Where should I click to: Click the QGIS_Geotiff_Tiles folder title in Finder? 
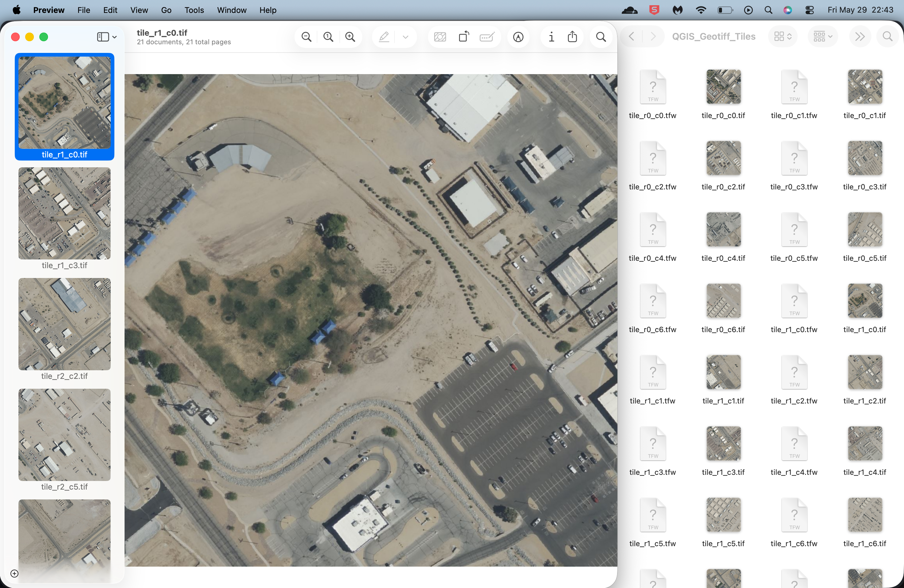click(714, 37)
